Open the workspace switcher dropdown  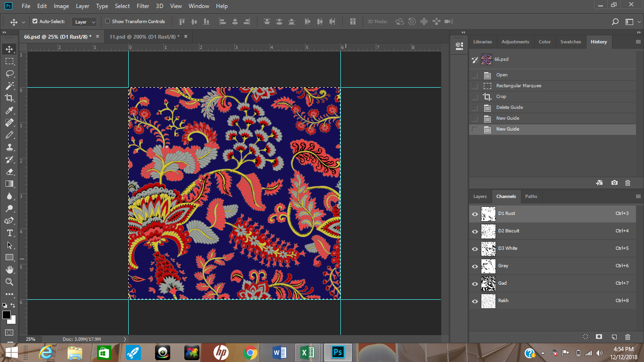pos(632,22)
